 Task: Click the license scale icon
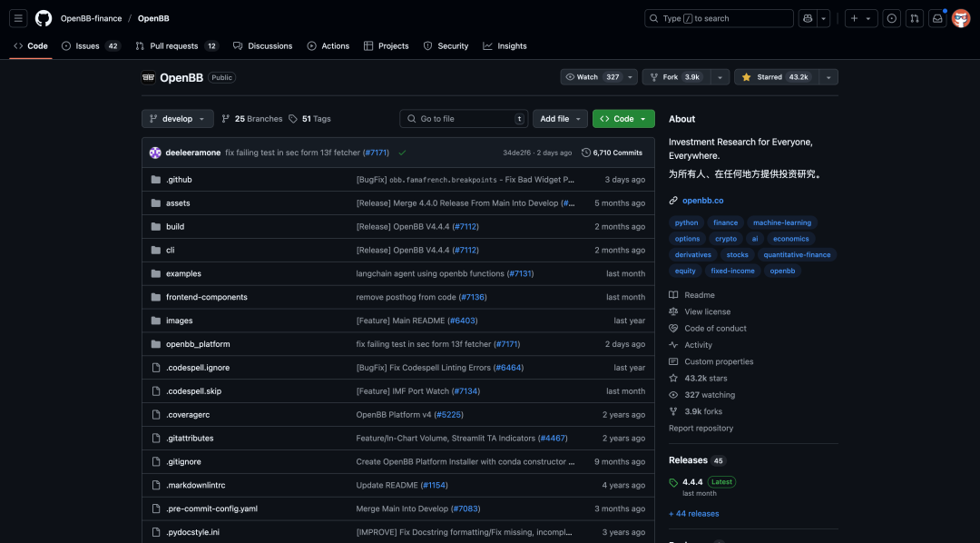point(673,311)
